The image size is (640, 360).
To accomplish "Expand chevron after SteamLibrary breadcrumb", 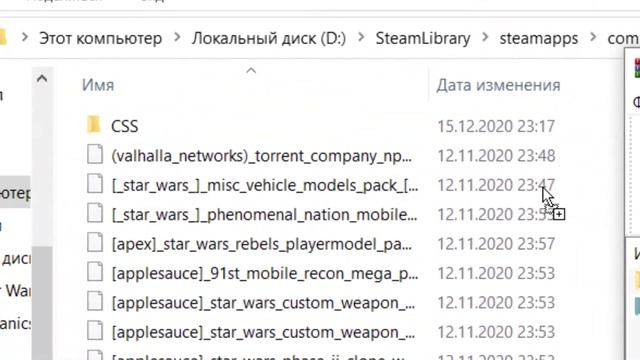I will [x=485, y=38].
